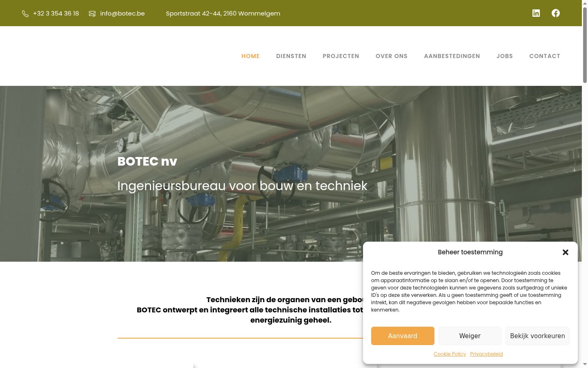Open the Cookie Policy link
This screenshot has height=368, width=588.
(450, 354)
